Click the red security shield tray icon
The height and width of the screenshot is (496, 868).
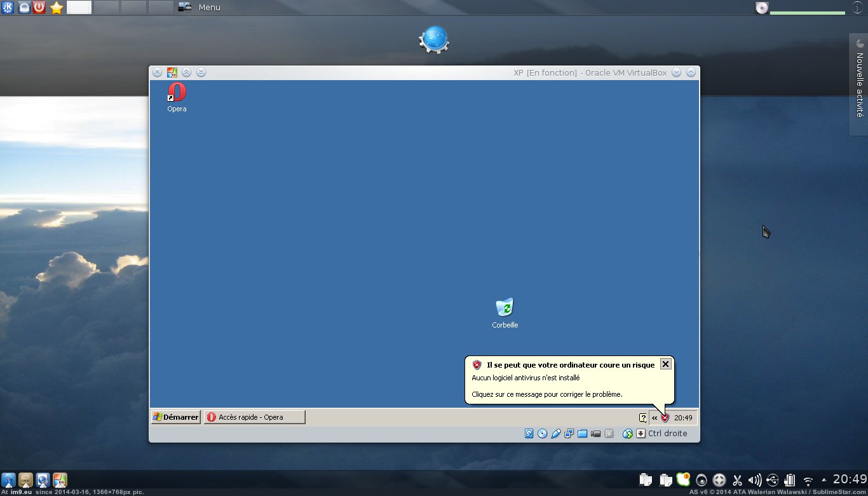coord(665,418)
